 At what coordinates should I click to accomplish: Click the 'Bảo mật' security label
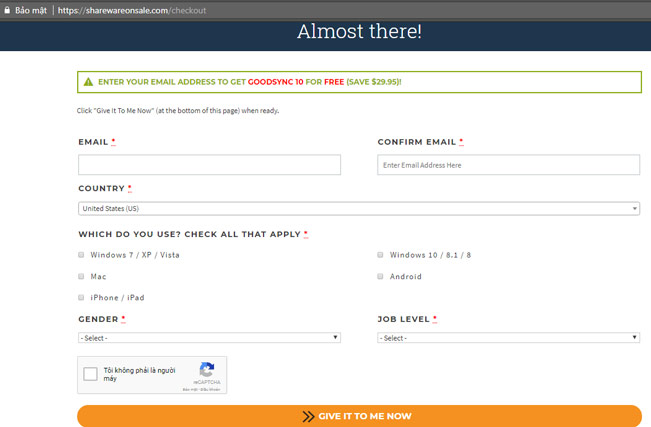click(31, 10)
